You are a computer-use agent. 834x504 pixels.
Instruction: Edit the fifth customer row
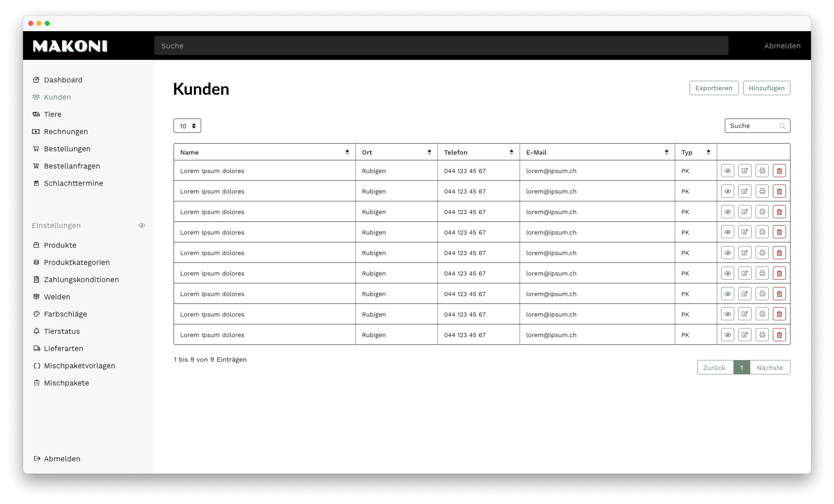click(745, 253)
